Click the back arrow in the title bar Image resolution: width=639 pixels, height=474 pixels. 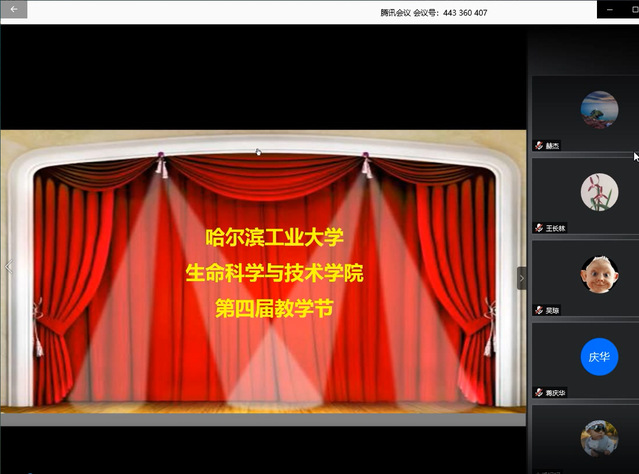(x=14, y=10)
